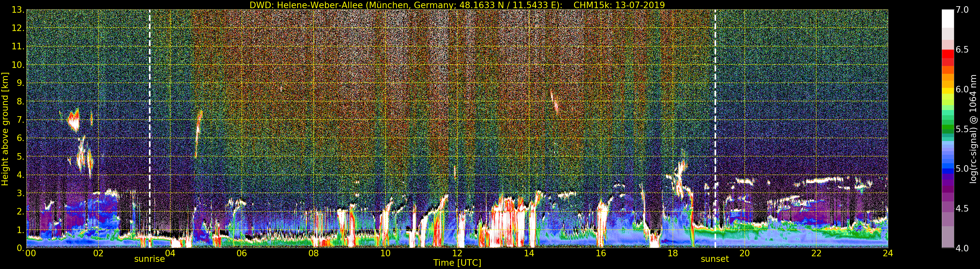Click the "10." height tick label
980x269 pixels.
(x=18, y=65)
